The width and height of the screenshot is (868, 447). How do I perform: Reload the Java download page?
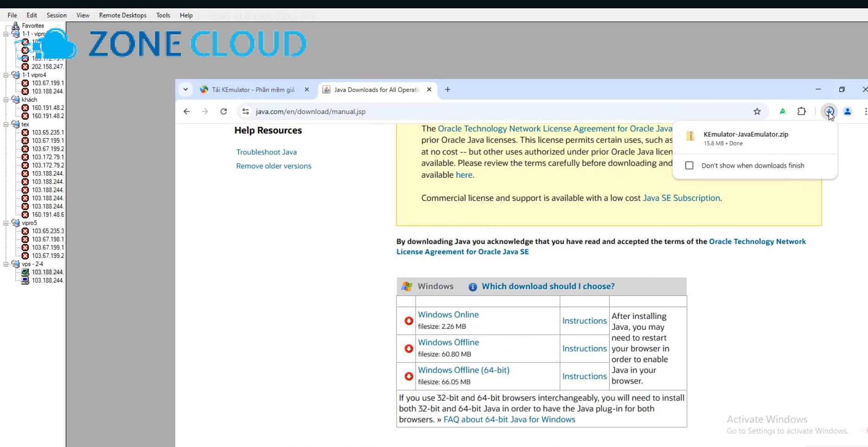[224, 111]
